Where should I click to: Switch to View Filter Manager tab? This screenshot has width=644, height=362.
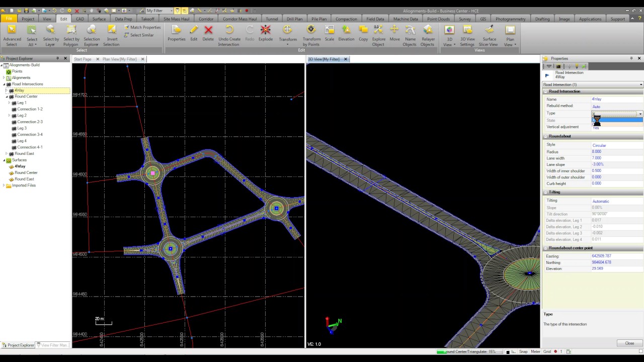pos(52,345)
